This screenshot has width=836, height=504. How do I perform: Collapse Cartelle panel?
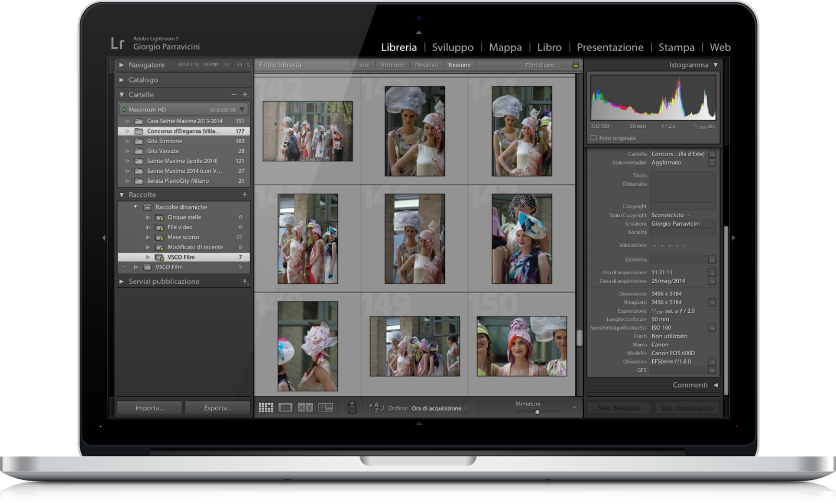pyautogui.click(x=121, y=95)
